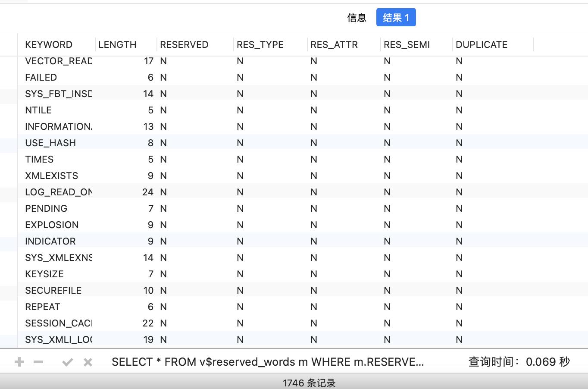This screenshot has height=389, width=588.
Task: Click the RES_TYPE column header
Action: 259,44
